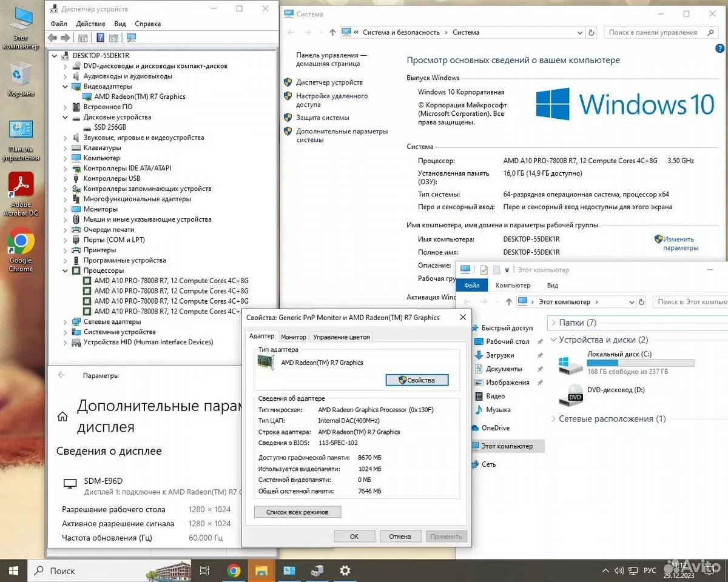Expand the Клавиатуры node
This screenshot has width=728, height=582.
(x=65, y=148)
